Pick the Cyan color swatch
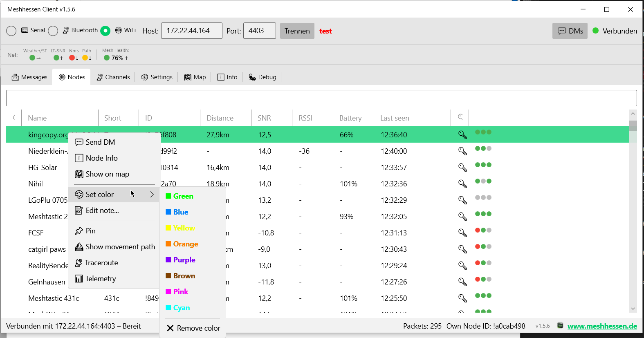 pyautogui.click(x=168, y=308)
